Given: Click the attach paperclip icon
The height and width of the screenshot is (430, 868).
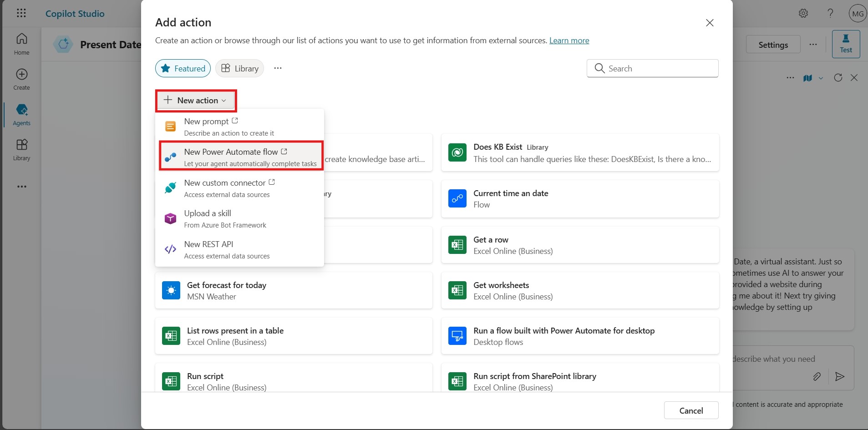Looking at the screenshot, I should pos(817,376).
